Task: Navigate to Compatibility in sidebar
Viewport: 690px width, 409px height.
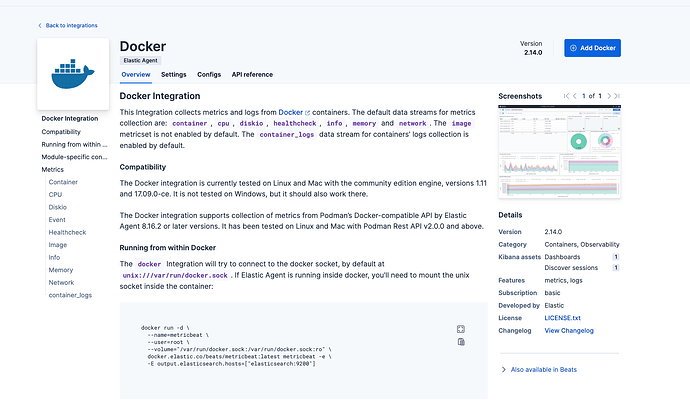Action: (61, 132)
